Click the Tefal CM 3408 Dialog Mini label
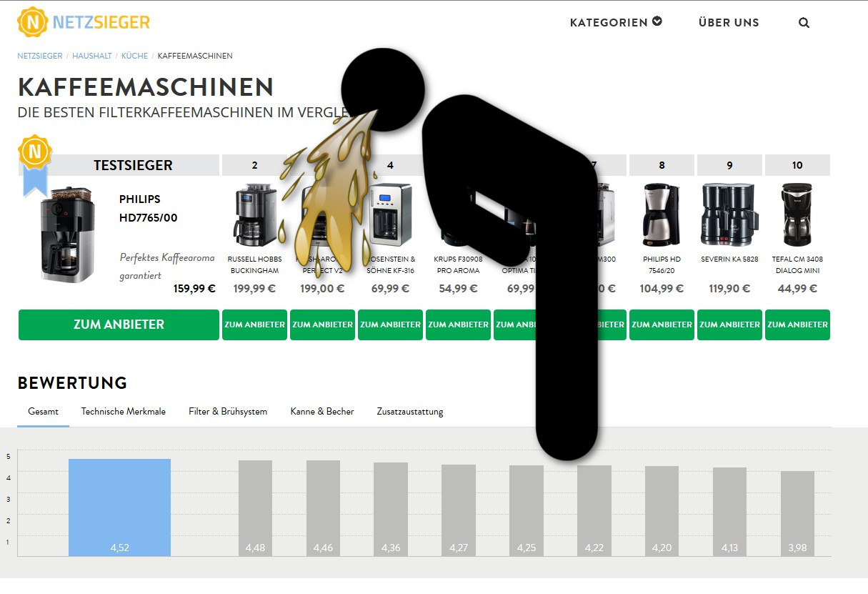 [x=797, y=264]
